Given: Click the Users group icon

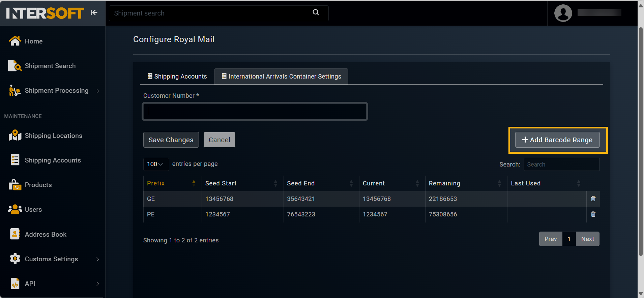Looking at the screenshot, I should click(x=15, y=209).
